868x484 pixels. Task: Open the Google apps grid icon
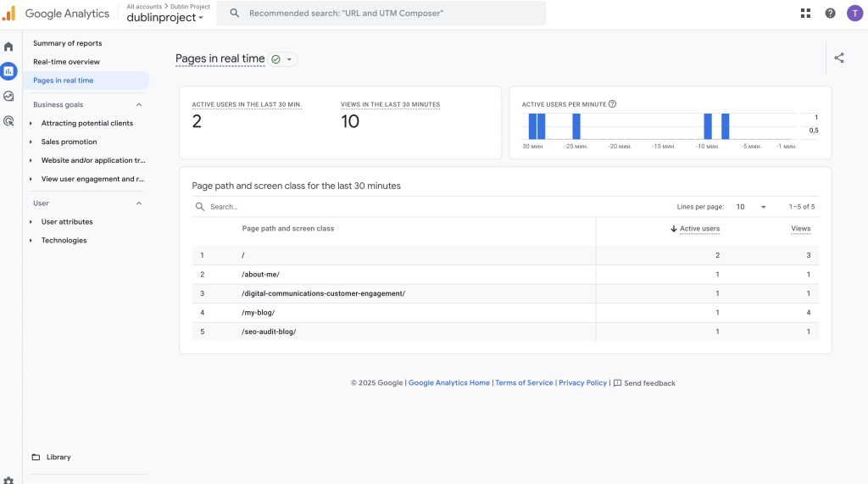click(805, 14)
